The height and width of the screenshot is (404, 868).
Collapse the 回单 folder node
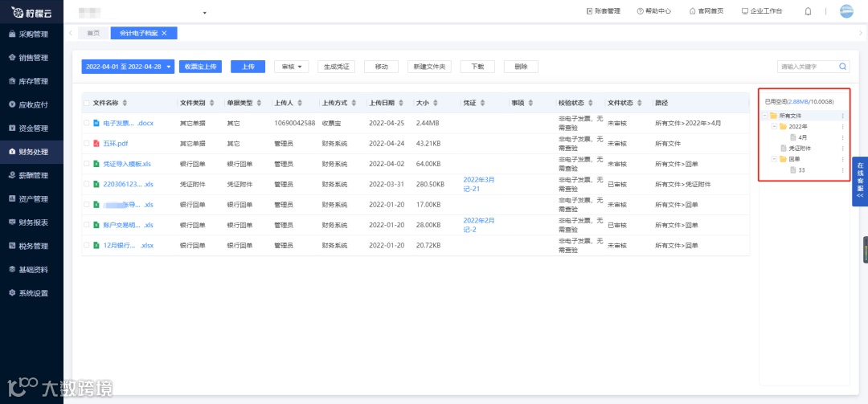click(x=775, y=159)
